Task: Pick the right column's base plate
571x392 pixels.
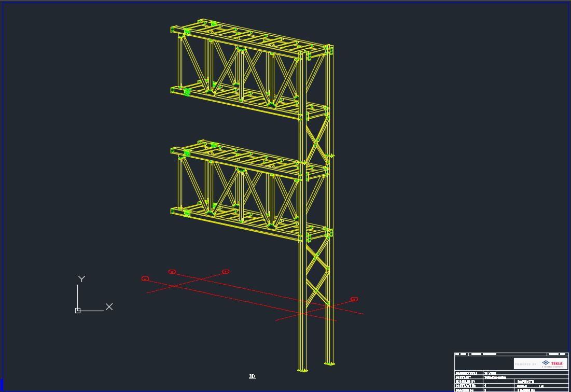Action: [329, 363]
